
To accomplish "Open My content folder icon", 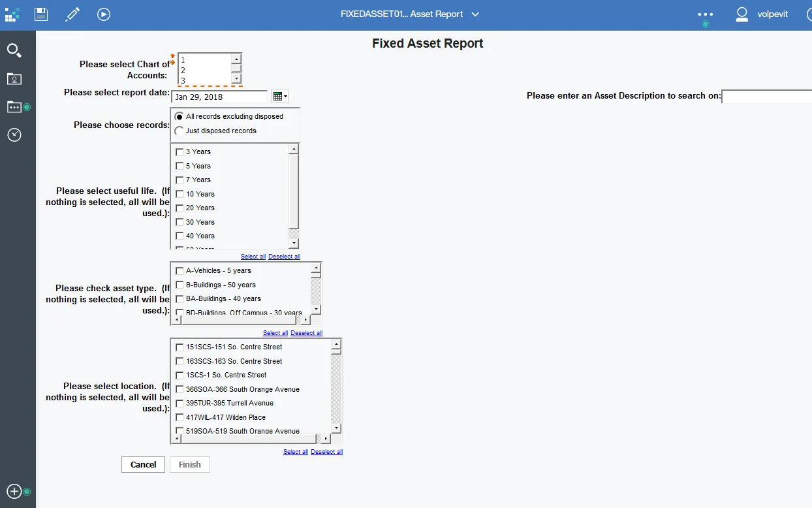I will pyautogui.click(x=14, y=79).
